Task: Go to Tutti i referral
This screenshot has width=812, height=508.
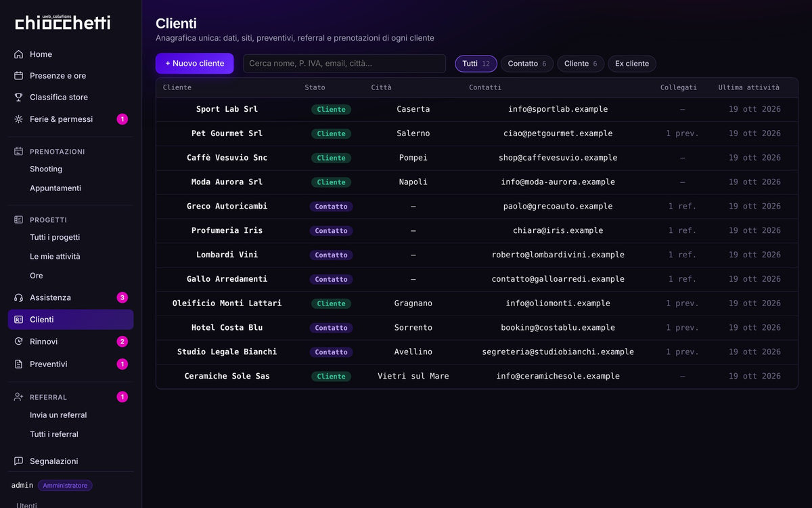Action: point(54,434)
